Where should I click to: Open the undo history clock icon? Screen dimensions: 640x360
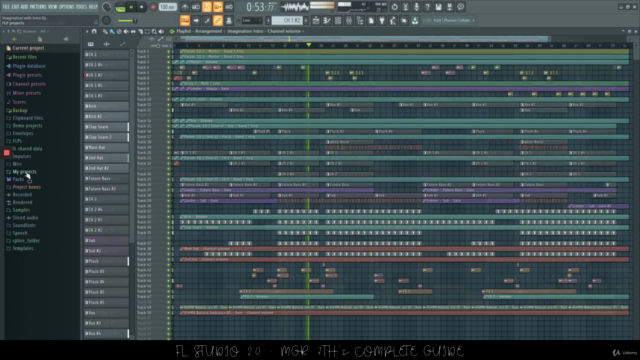394,7
